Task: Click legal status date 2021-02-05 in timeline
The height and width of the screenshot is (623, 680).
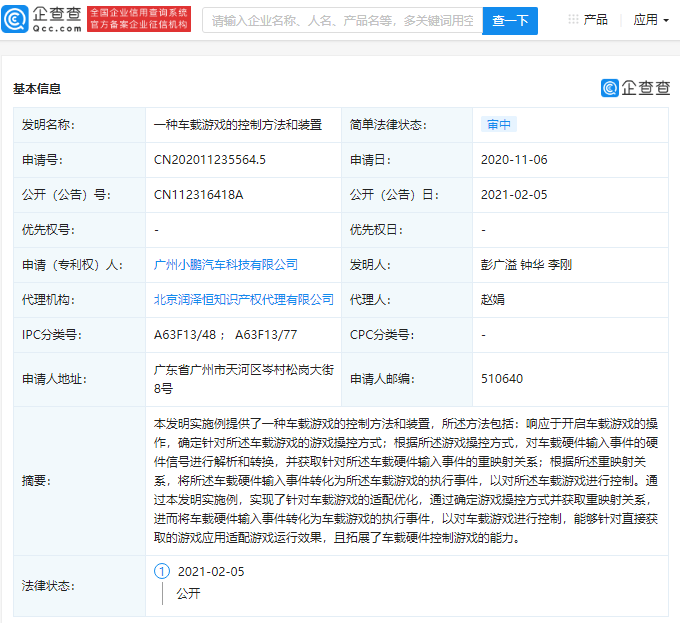Action: [x=211, y=571]
